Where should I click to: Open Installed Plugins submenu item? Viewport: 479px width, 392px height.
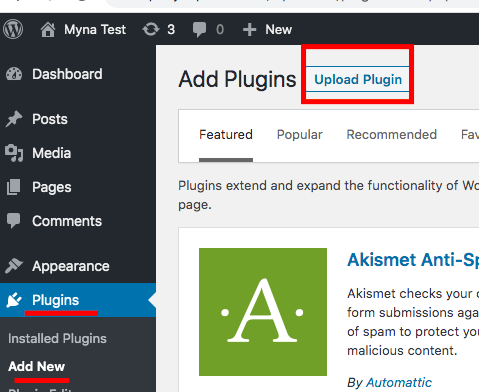(57, 339)
